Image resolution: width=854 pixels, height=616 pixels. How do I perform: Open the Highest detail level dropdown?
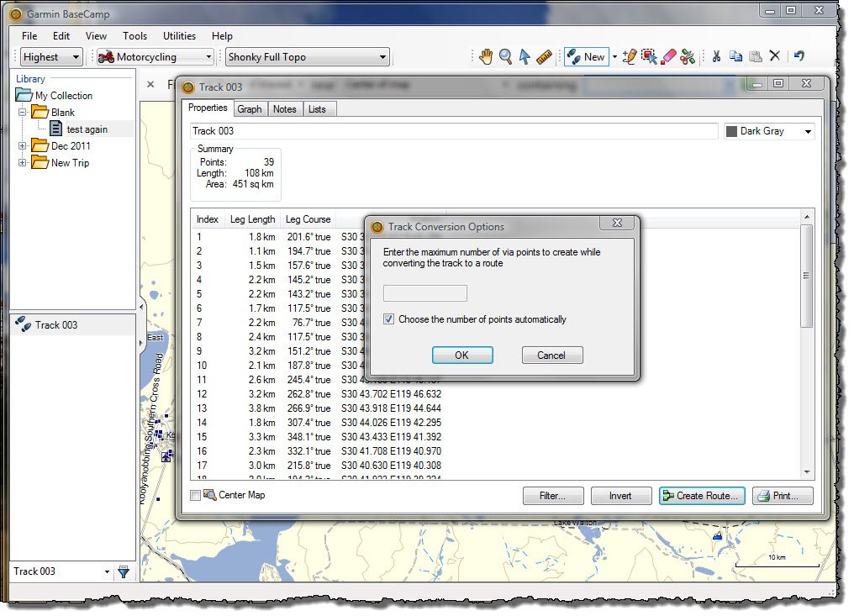coord(51,56)
